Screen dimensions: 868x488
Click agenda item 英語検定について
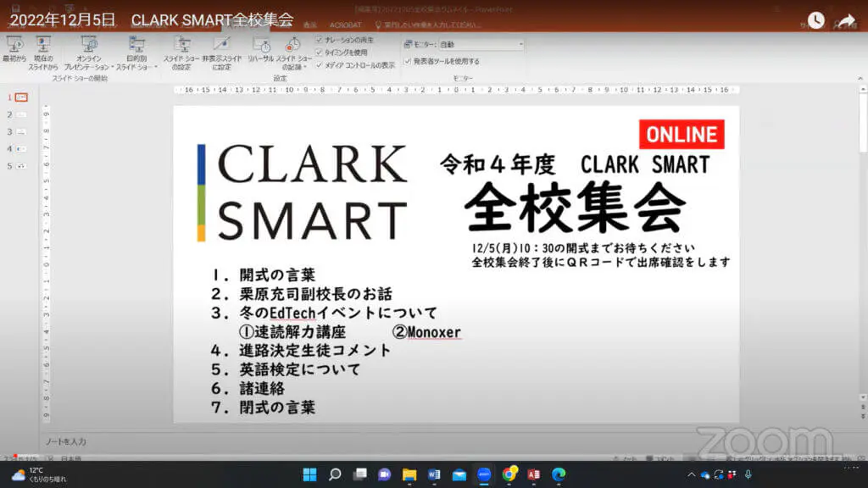(x=299, y=369)
